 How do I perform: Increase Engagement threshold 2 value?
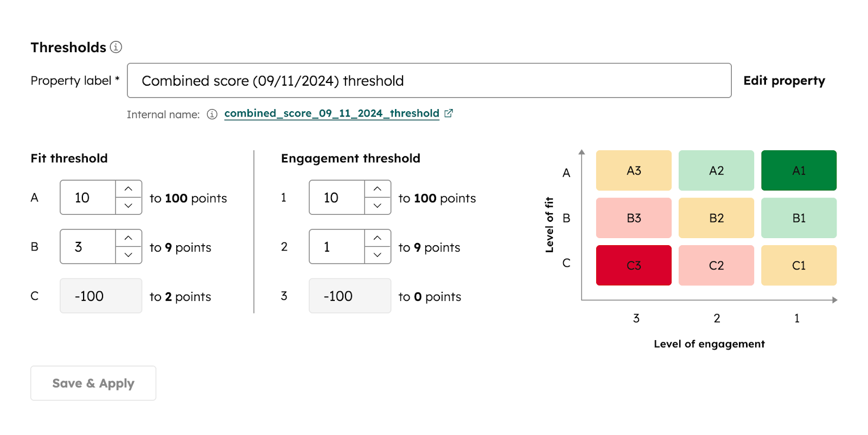378,238
